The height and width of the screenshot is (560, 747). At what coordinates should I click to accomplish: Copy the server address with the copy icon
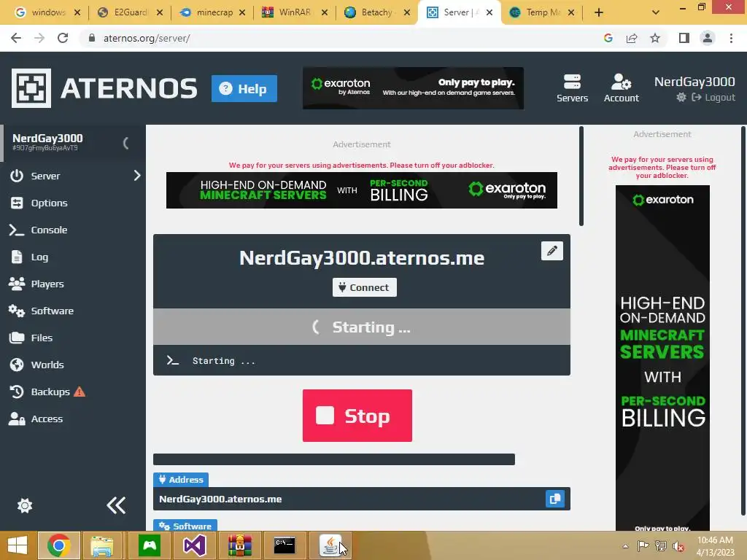tap(555, 499)
